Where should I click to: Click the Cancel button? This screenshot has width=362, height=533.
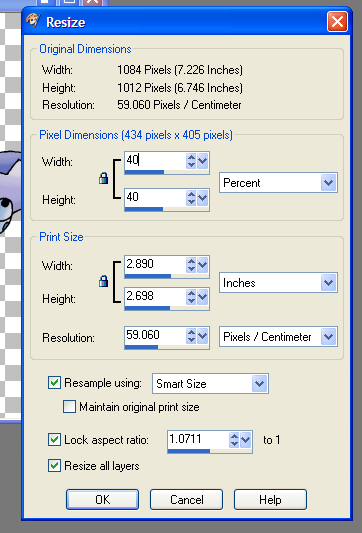click(186, 499)
